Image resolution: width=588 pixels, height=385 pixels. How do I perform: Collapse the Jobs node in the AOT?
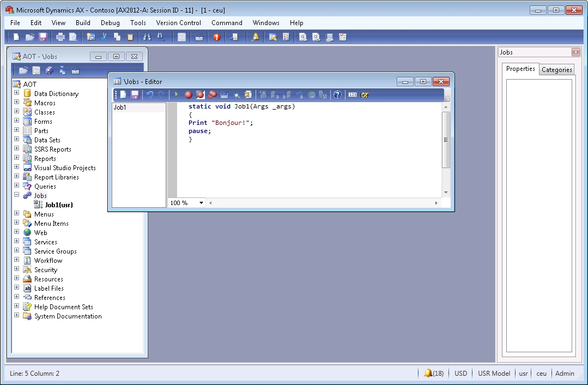[x=16, y=195]
